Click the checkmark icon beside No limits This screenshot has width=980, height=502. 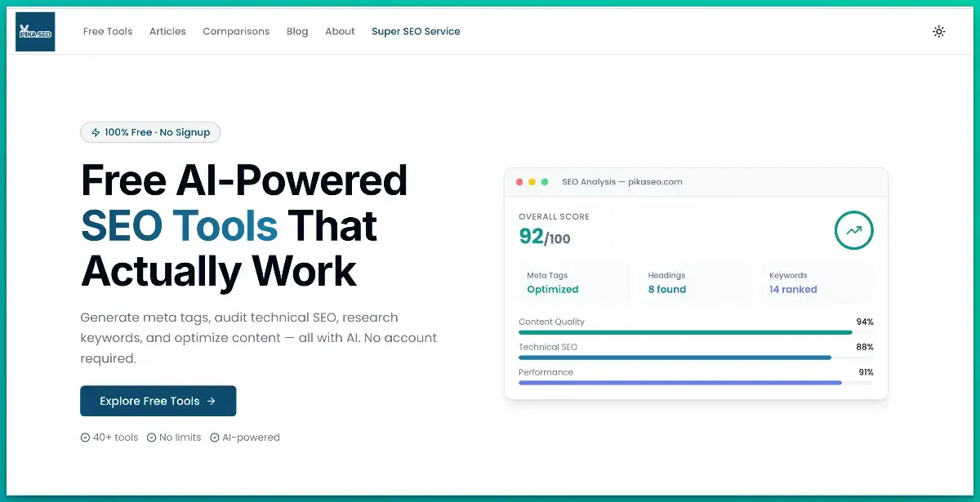151,438
